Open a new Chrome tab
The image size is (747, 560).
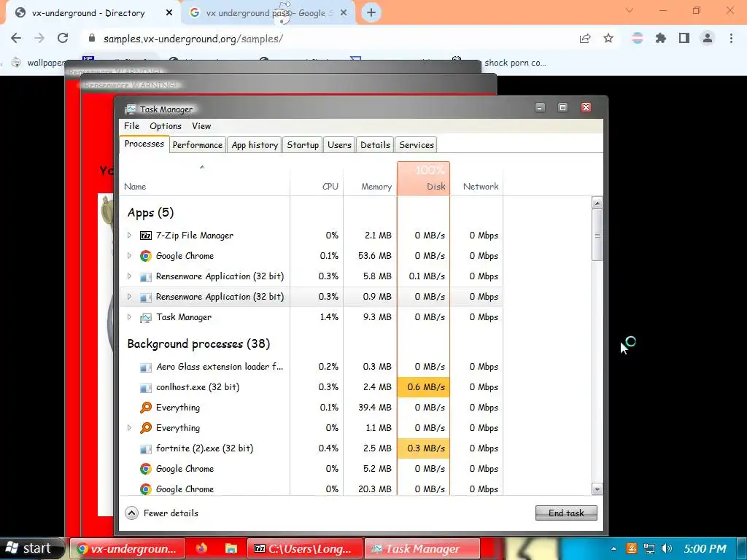(x=371, y=13)
